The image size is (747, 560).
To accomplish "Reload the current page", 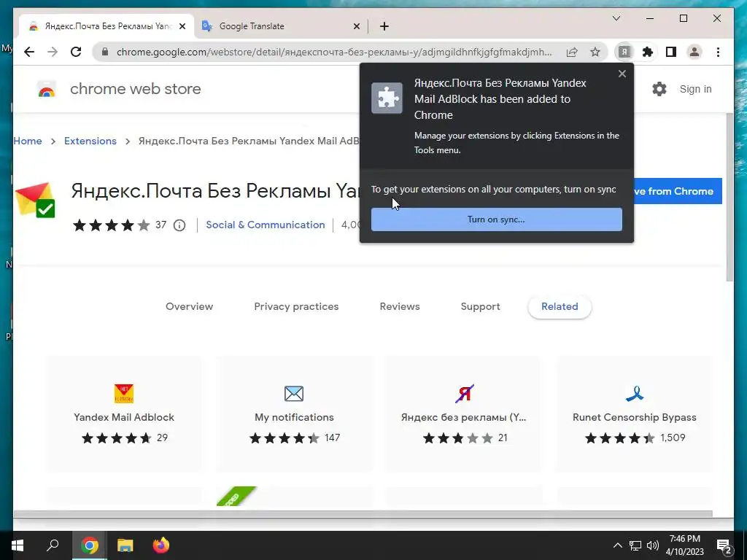I will (x=76, y=52).
